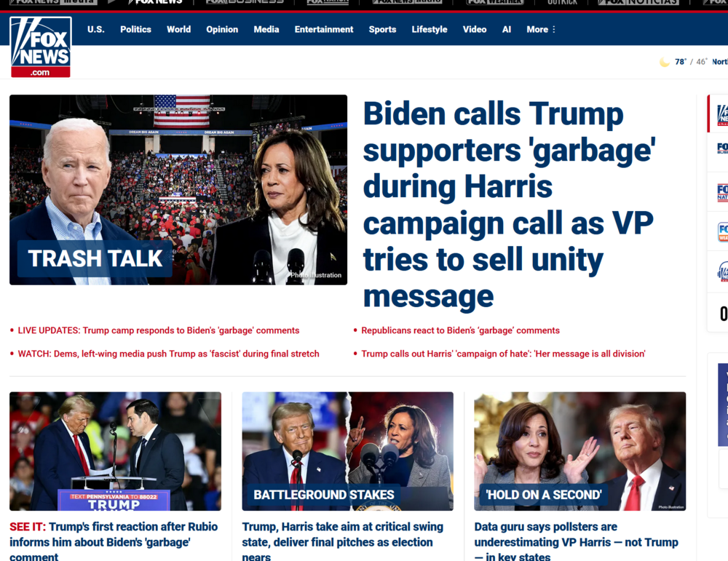Click the Outkick logo in the top strip
The image size is (728, 561).
click(563, 3)
